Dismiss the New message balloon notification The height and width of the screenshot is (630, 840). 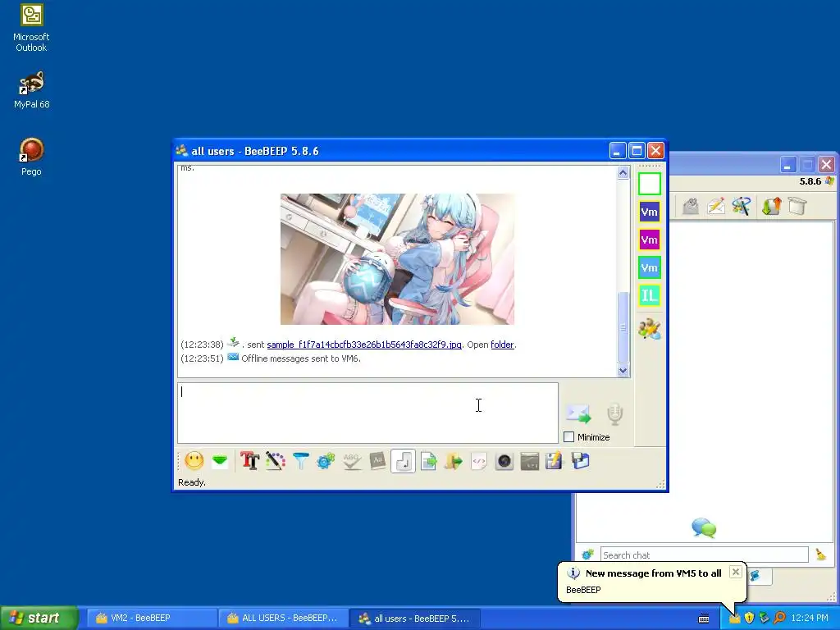coord(736,572)
